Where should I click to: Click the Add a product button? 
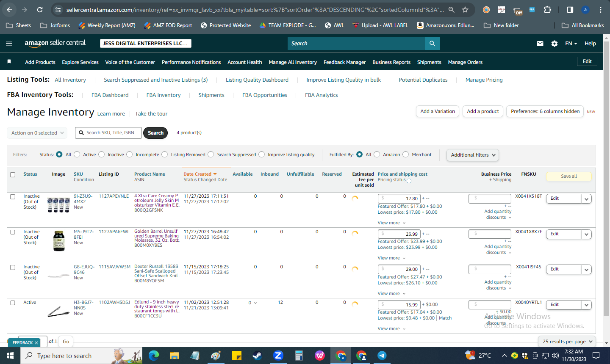[x=483, y=111]
